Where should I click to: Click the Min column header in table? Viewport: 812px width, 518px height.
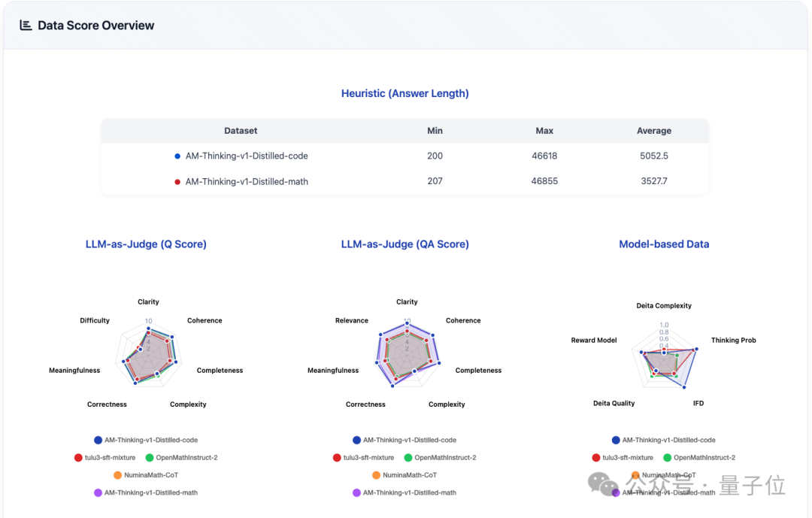[x=435, y=131]
